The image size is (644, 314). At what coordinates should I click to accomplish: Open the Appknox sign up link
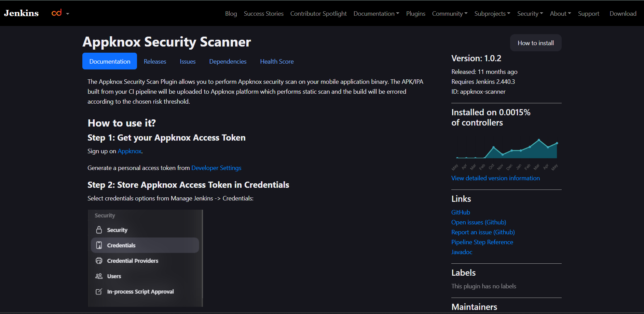(129, 151)
